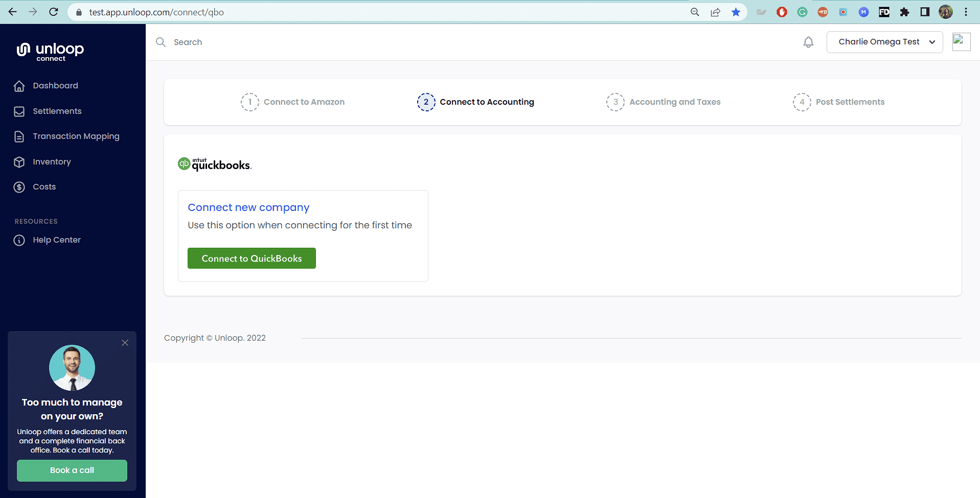
Task: Open the Dashboard home icon
Action: click(19, 86)
